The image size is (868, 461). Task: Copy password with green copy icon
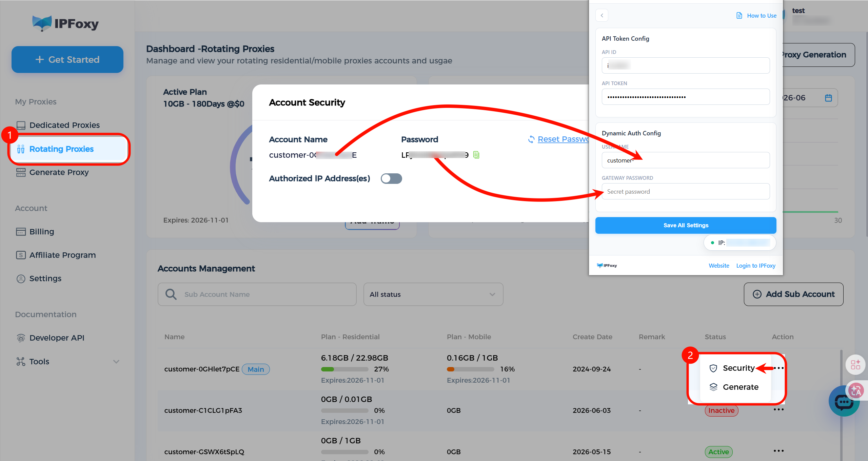pyautogui.click(x=476, y=155)
